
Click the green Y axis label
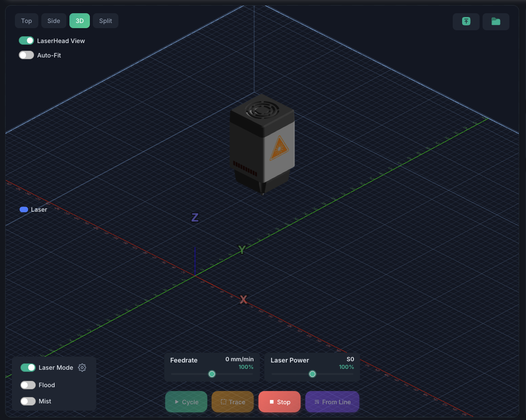click(242, 250)
